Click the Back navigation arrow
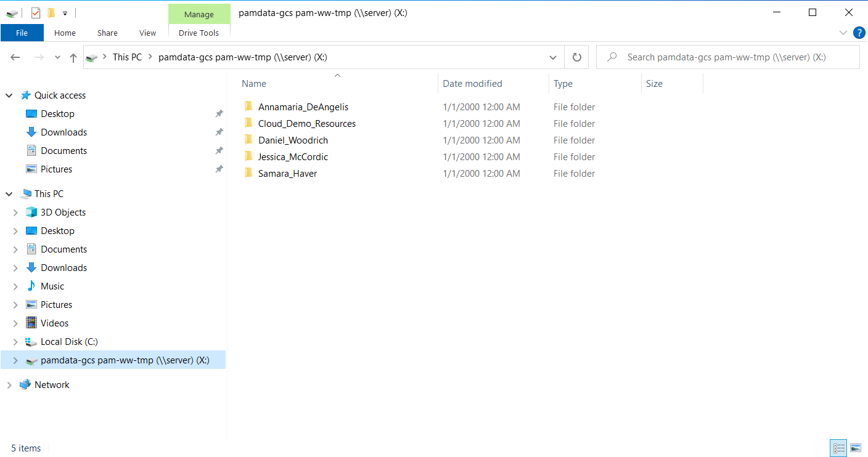The height and width of the screenshot is (457, 868). click(x=15, y=57)
